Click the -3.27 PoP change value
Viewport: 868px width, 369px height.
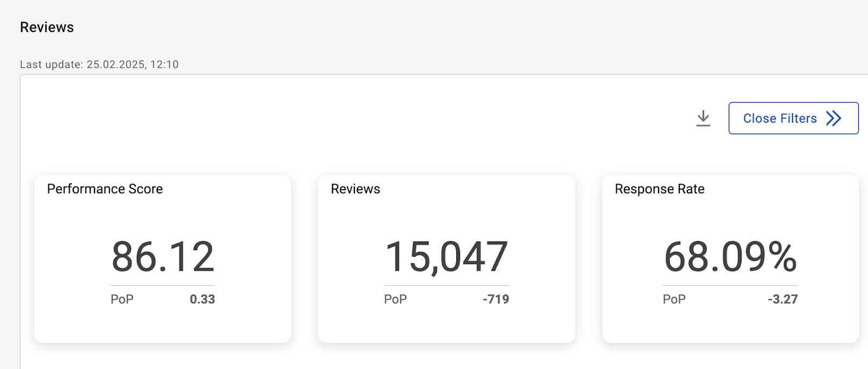coord(782,299)
